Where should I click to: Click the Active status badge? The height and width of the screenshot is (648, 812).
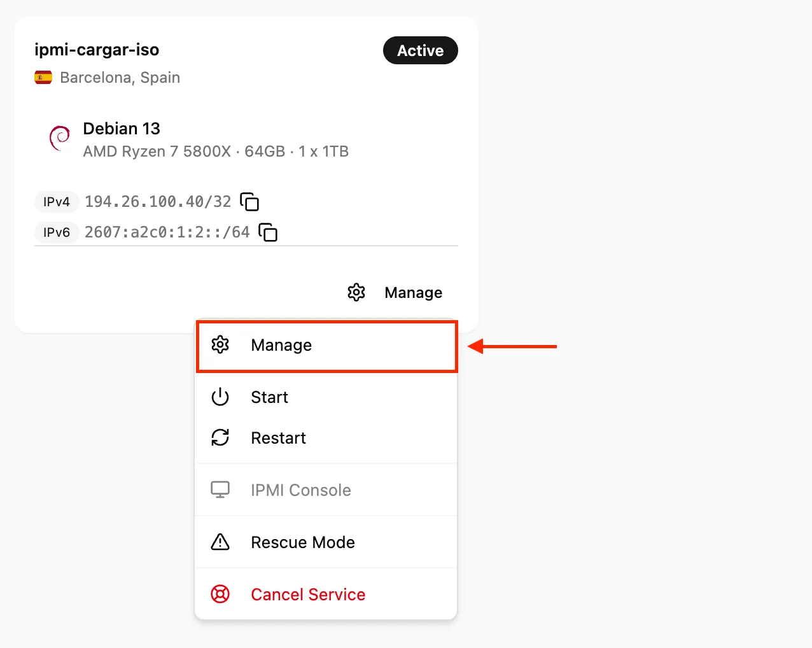(420, 51)
